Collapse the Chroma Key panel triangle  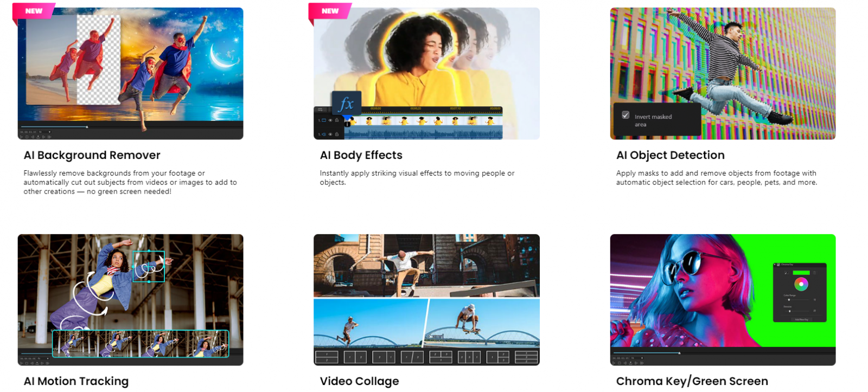click(775, 265)
